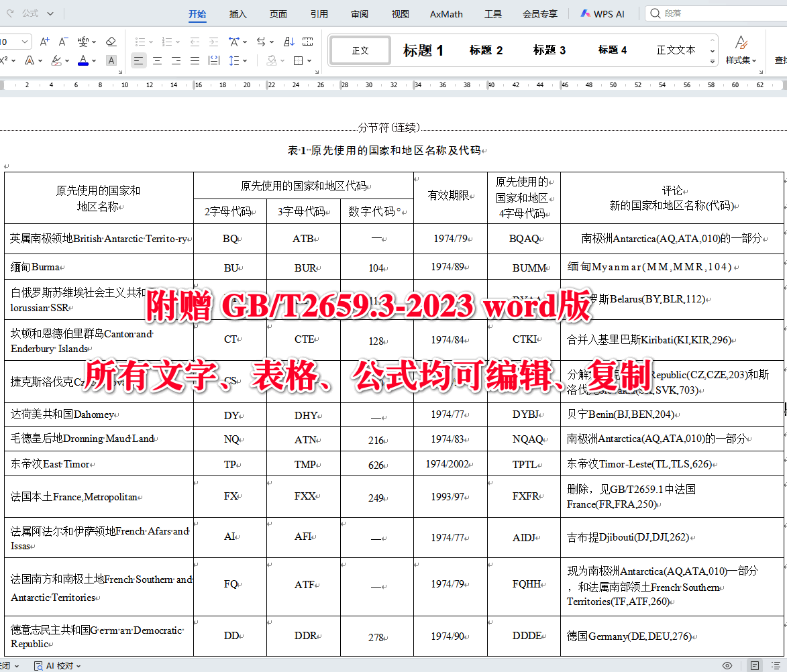Open the font size dropdown

24,42
